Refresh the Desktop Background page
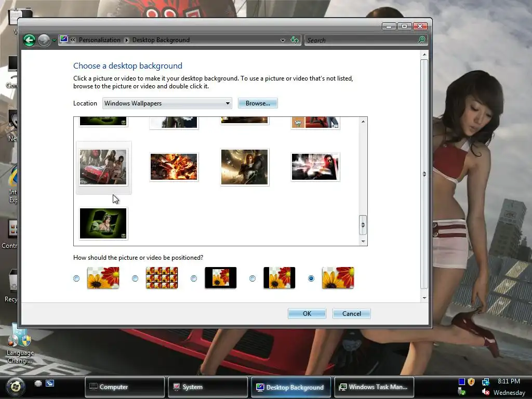This screenshot has height=399, width=532. pos(295,41)
